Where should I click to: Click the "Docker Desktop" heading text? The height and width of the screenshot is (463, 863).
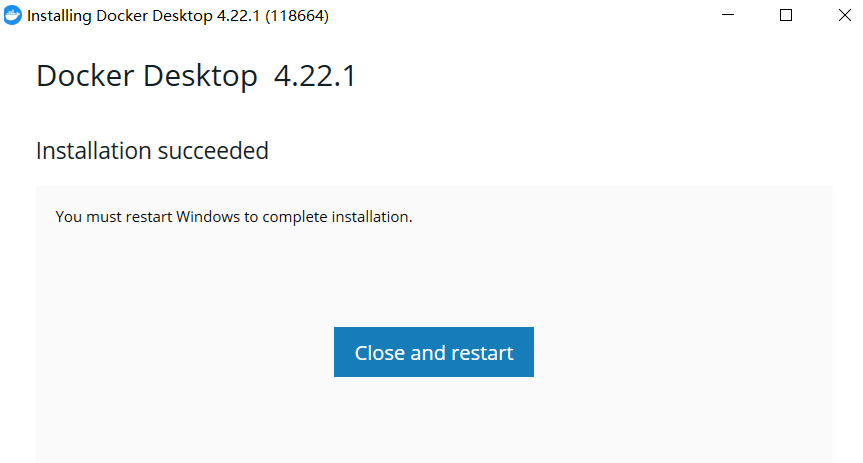146,77
